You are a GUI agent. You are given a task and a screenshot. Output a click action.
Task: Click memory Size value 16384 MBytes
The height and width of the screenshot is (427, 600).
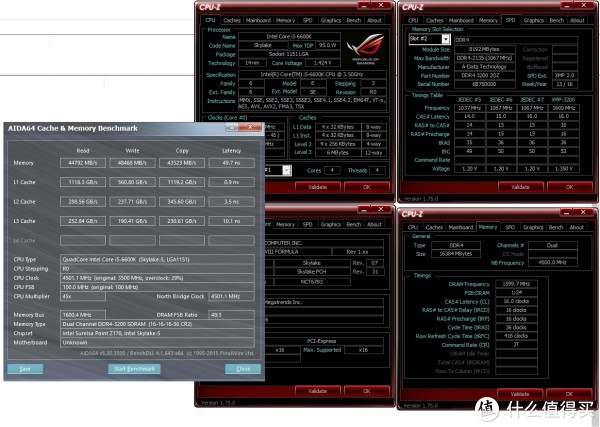(x=456, y=254)
